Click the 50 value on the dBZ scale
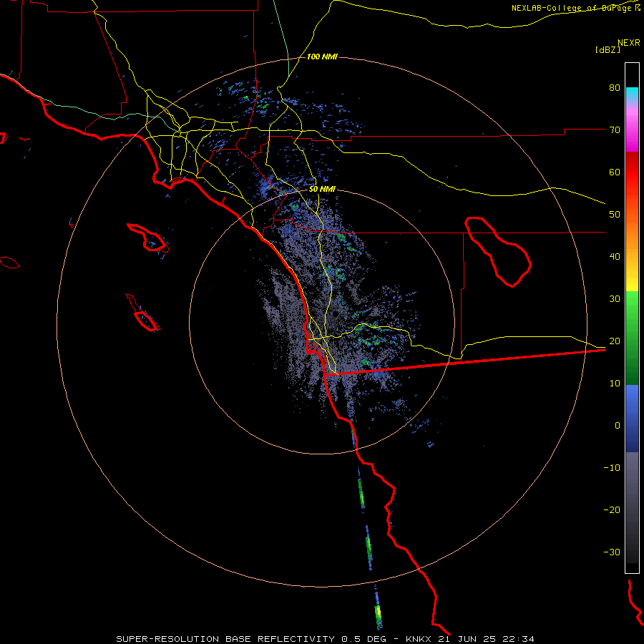 [615, 215]
